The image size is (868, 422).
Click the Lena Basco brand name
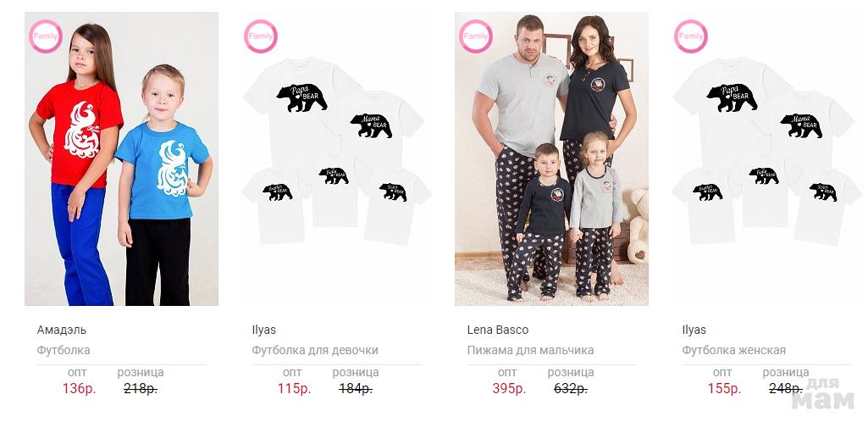click(498, 330)
